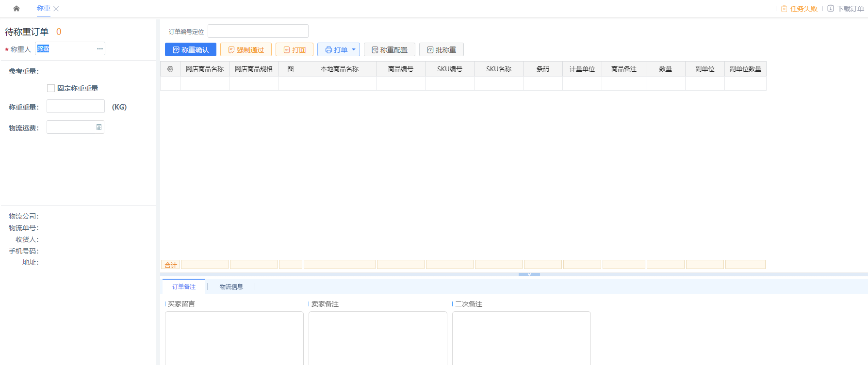The image size is (868, 365).
Task: Close the 称重 tab
Action: point(56,9)
